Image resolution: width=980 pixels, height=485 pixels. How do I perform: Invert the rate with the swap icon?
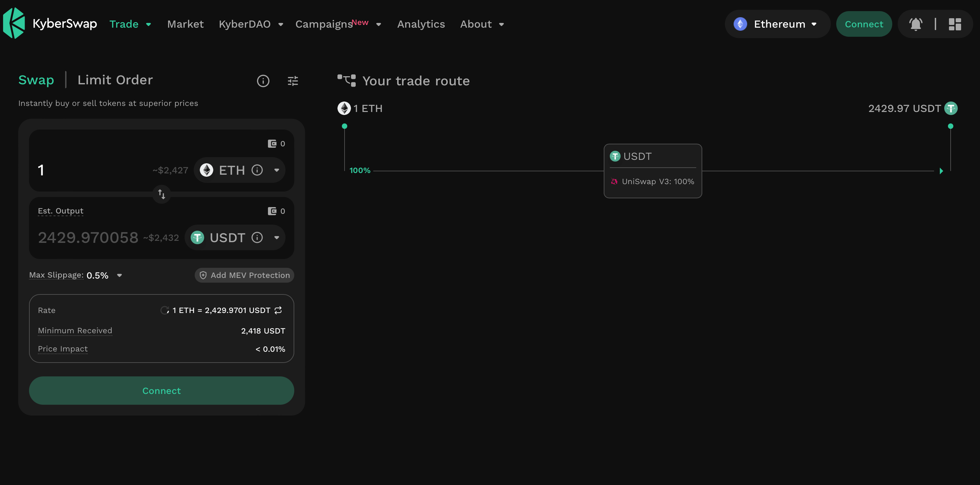(x=278, y=310)
